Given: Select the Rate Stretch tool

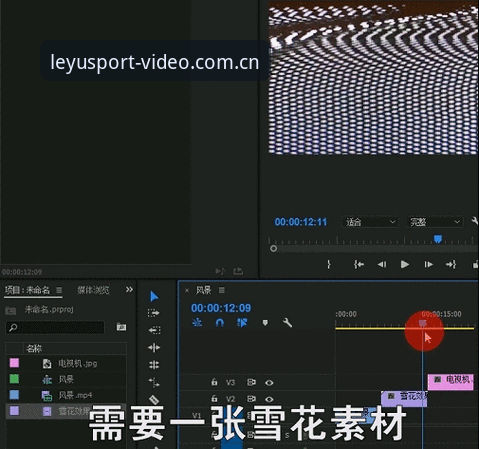Looking at the screenshot, I should pyautogui.click(x=154, y=382).
